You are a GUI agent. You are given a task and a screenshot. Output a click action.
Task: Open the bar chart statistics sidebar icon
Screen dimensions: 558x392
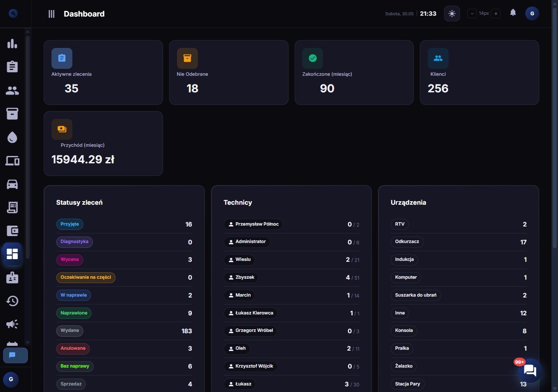tap(12, 44)
